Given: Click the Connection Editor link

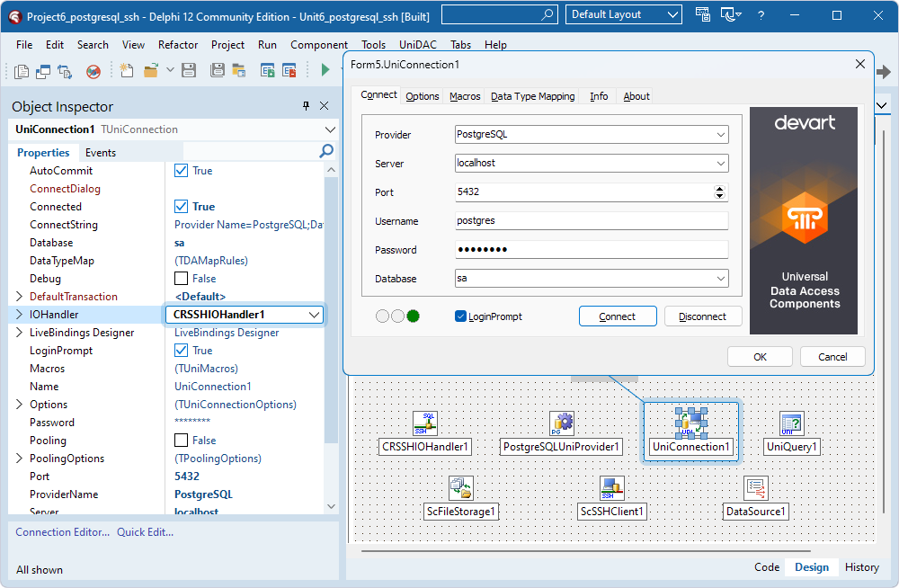Looking at the screenshot, I should tap(62, 532).
